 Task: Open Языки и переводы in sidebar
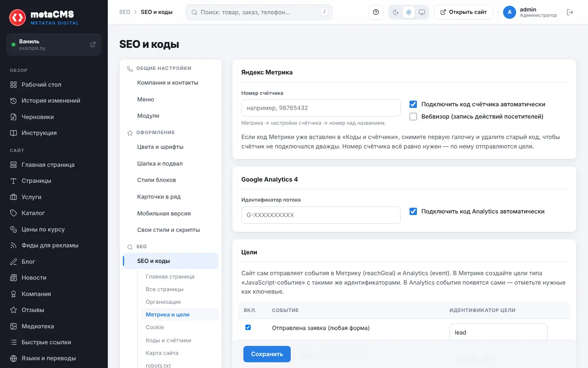(x=54, y=358)
